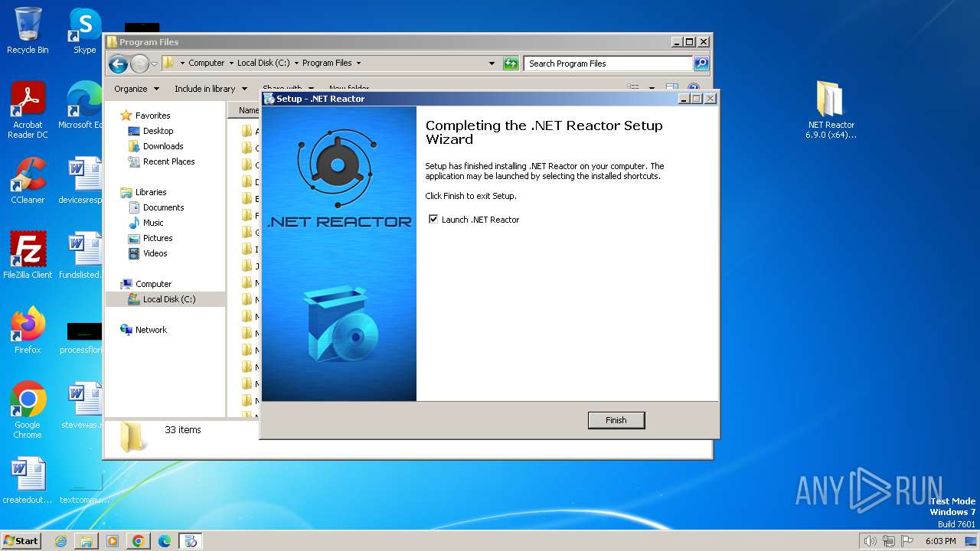Open the Google Chrome desktop shortcut
The width and height of the screenshot is (980, 551).
click(28, 410)
